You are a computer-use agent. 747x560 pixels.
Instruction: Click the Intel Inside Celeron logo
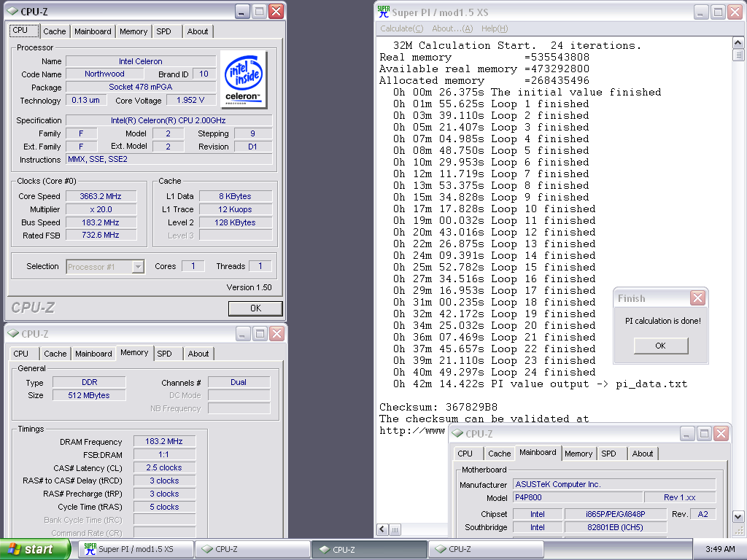coord(244,79)
